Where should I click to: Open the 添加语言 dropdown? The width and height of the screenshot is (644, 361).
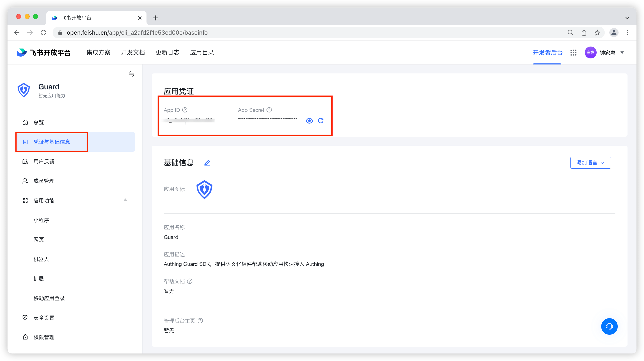[590, 163]
